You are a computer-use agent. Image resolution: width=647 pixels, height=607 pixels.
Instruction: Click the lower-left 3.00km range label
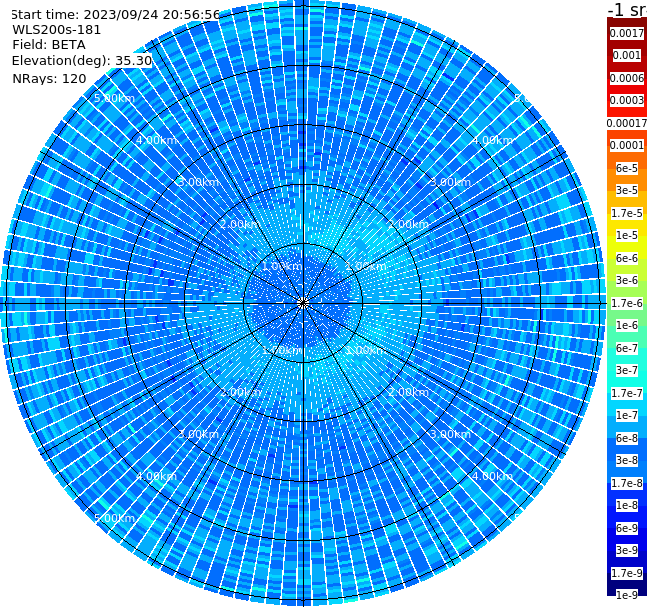pos(198,434)
